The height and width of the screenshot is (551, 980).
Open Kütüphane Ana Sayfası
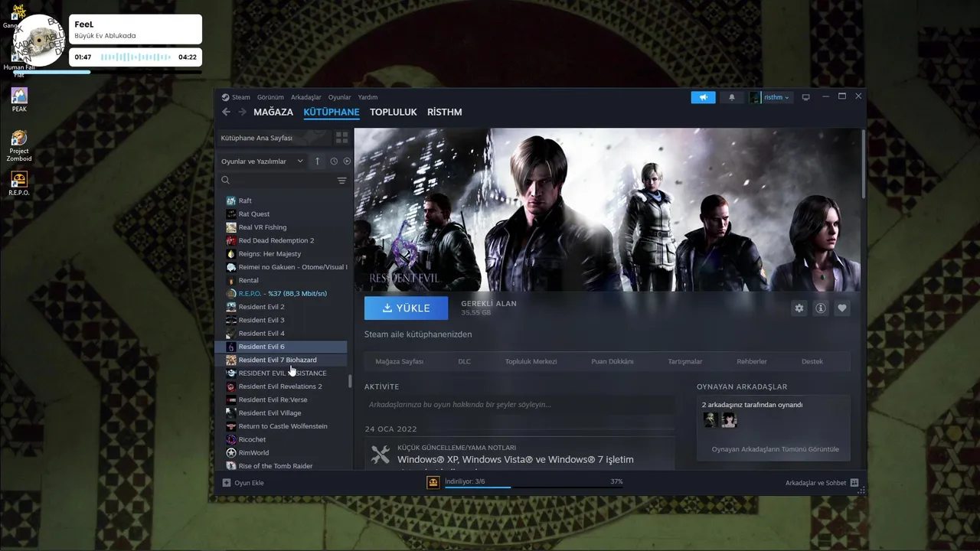coord(273,138)
